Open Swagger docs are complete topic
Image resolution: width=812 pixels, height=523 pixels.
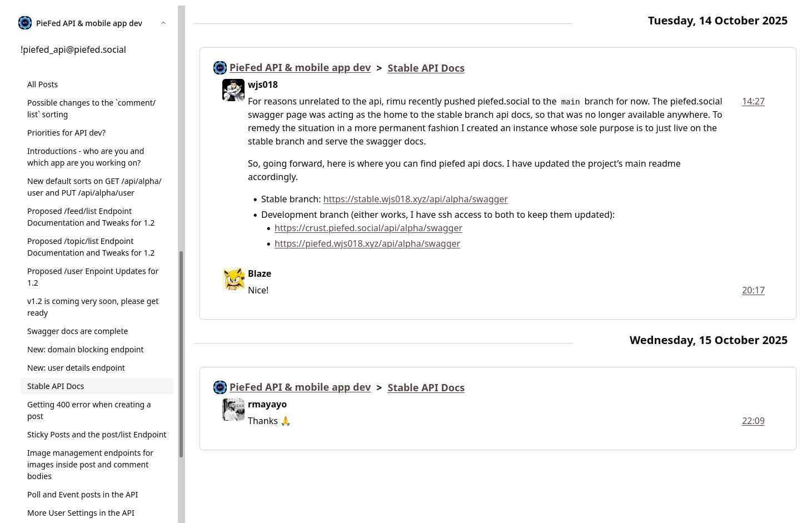77,331
